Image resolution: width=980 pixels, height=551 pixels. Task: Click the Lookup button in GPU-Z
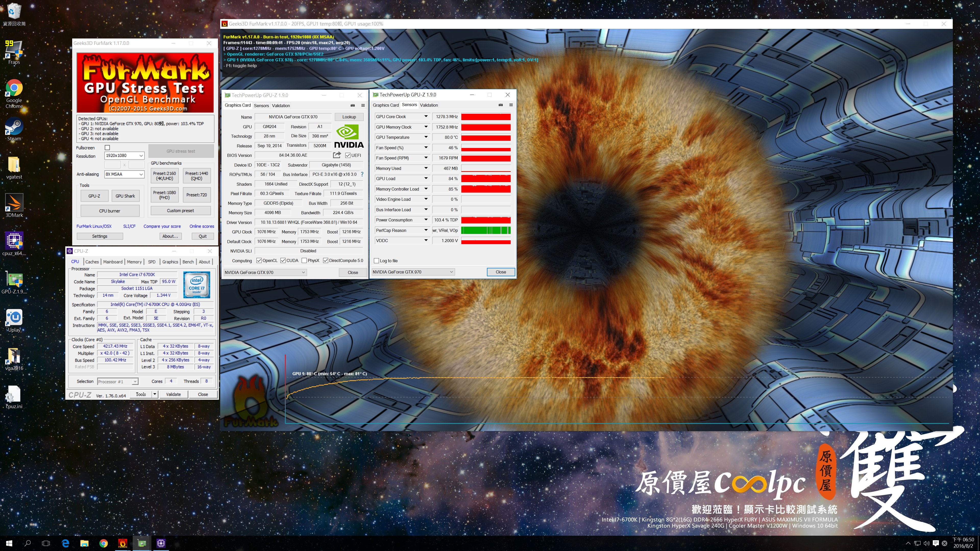tap(349, 117)
